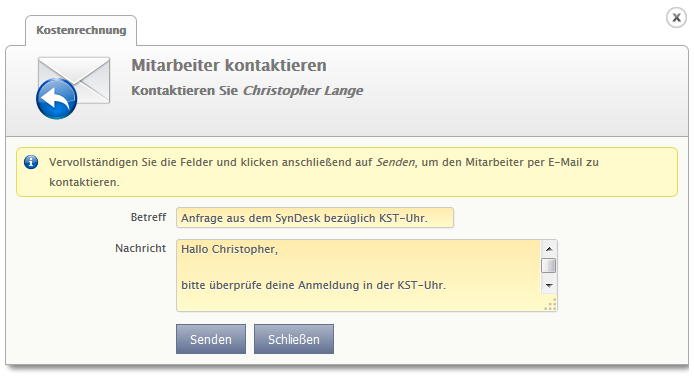The image size is (694, 380).
Task: Place cursor in the line about KST-Uhr Anmeldung
Action: 313,285
